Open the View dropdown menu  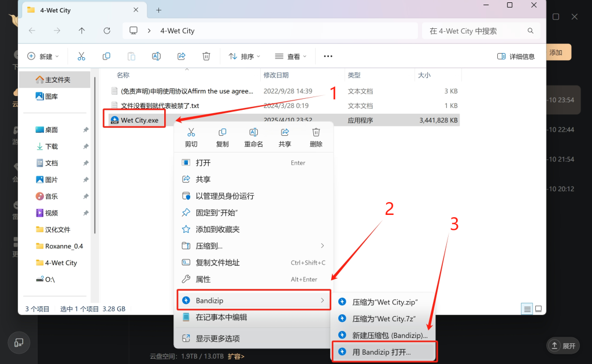click(x=291, y=56)
